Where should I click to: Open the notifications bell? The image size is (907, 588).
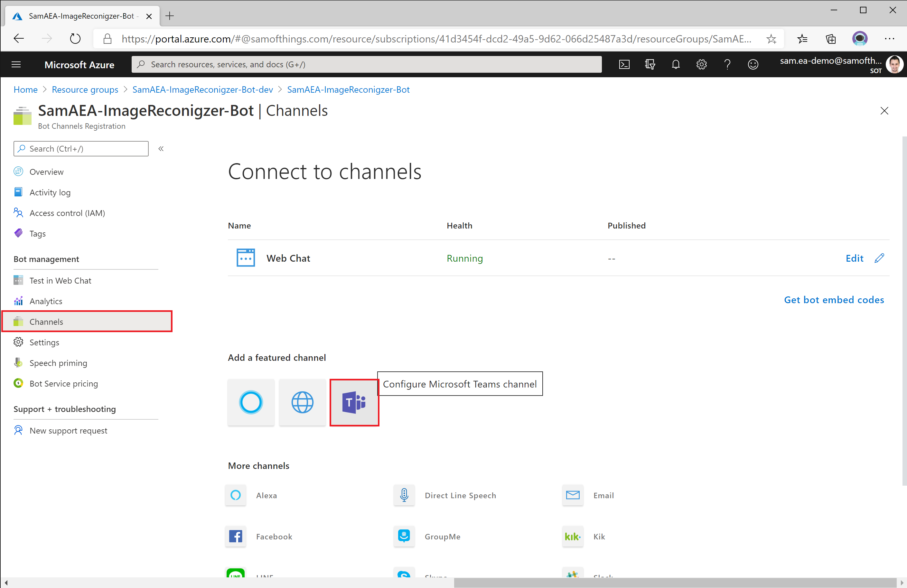(x=676, y=64)
